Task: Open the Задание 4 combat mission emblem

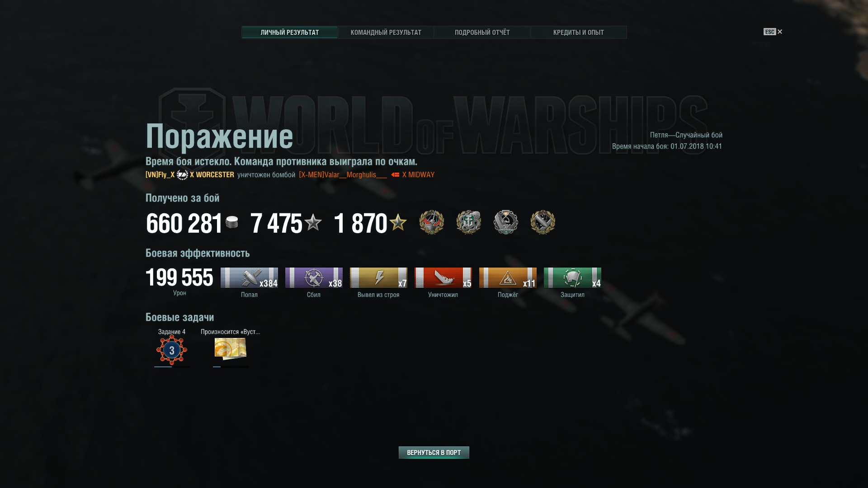Action: pos(172,350)
